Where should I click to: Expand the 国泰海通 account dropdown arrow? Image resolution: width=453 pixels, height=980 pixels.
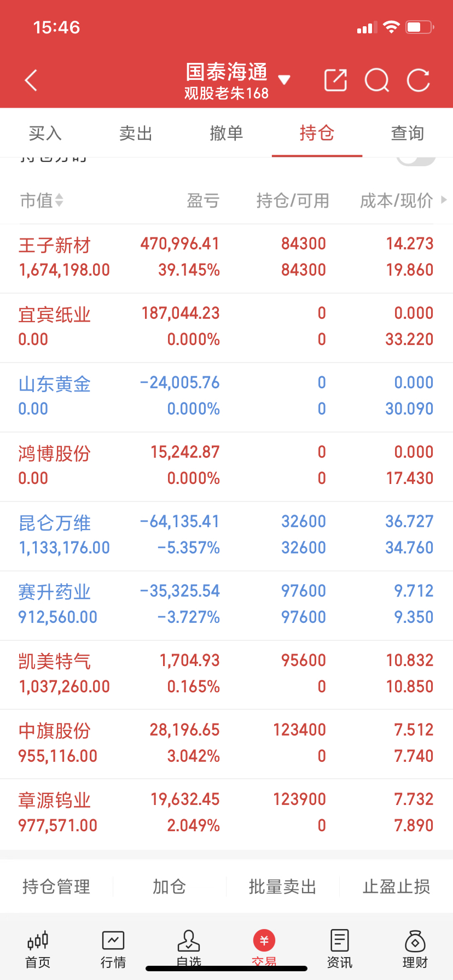pyautogui.click(x=284, y=80)
